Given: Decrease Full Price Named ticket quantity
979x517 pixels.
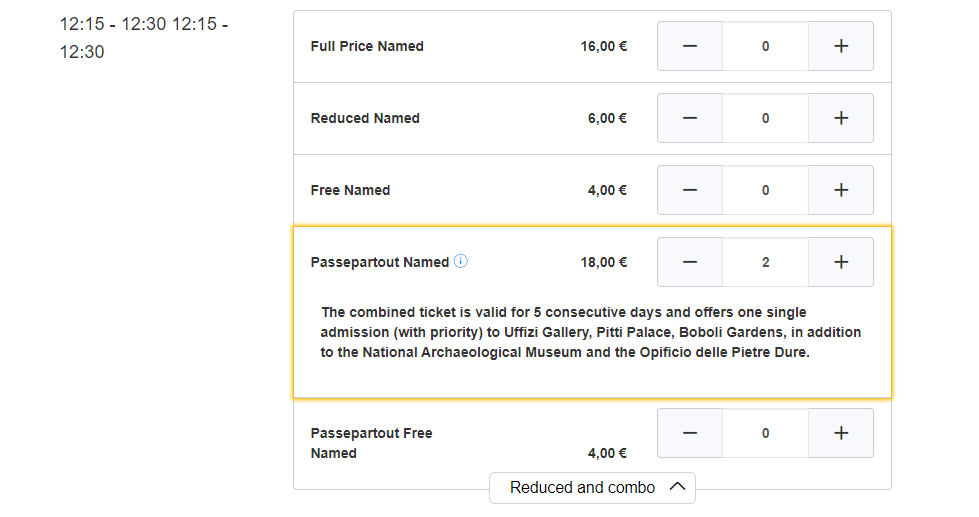Looking at the screenshot, I should [x=690, y=46].
